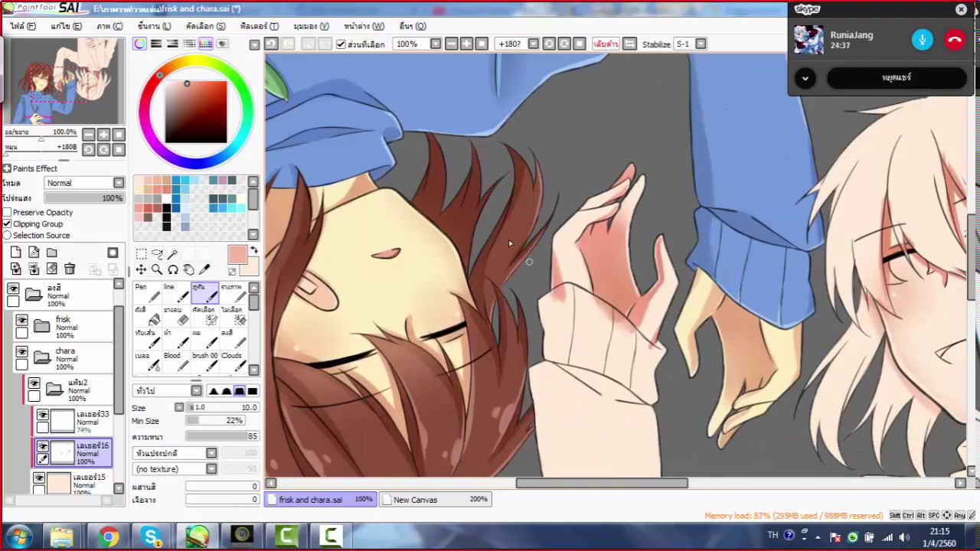Enable Preserve Opacity checkbox
980x551 pixels.
click(7, 212)
